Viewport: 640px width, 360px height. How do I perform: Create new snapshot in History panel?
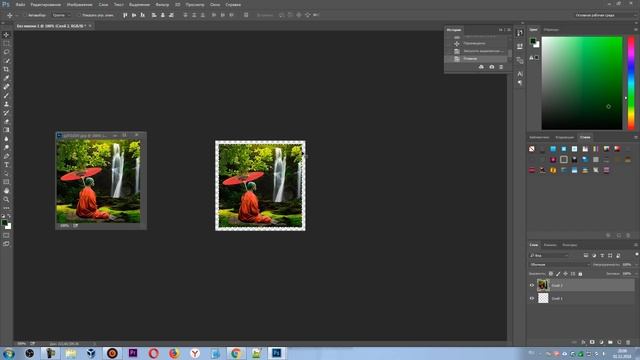pos(491,67)
